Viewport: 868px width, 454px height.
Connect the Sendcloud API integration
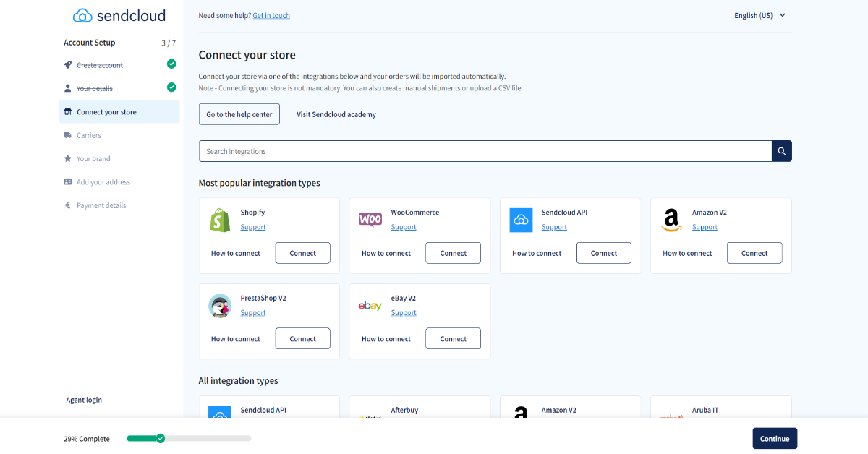click(604, 253)
